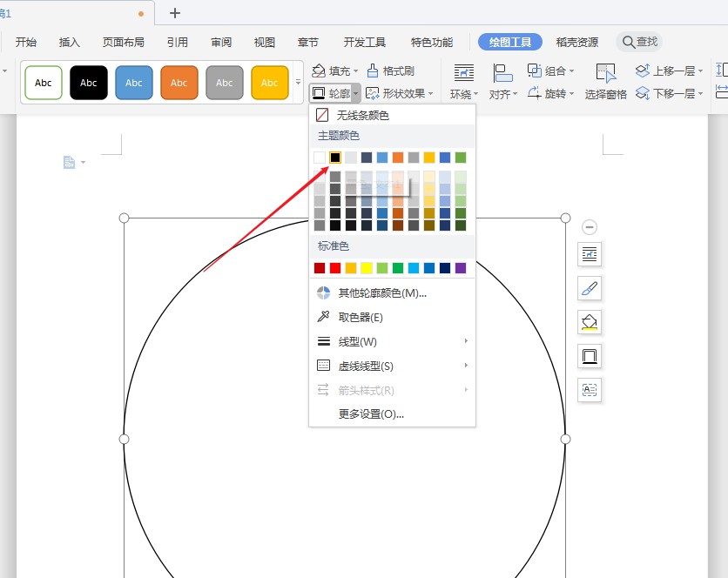The width and height of the screenshot is (728, 578).
Task: Open the 填充 fill tool
Action: [331, 71]
